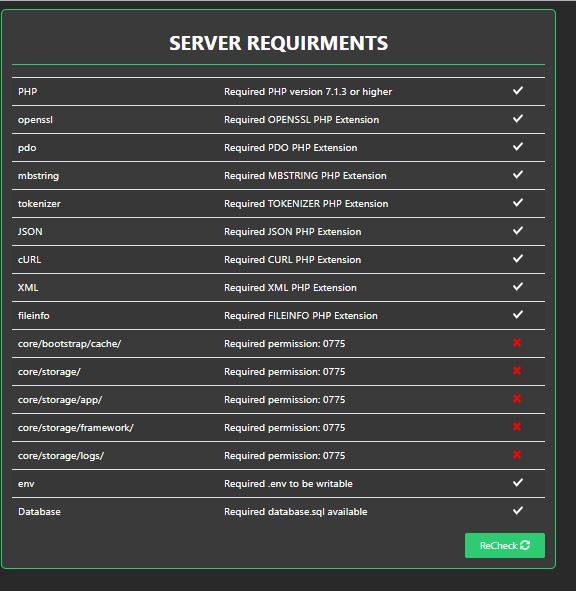576x591 pixels.
Task: Select the 'openssl' requirement label
Action: point(35,120)
